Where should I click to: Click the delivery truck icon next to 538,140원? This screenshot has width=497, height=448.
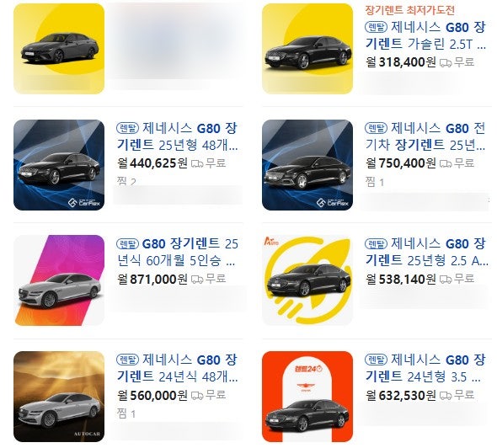[x=446, y=280]
